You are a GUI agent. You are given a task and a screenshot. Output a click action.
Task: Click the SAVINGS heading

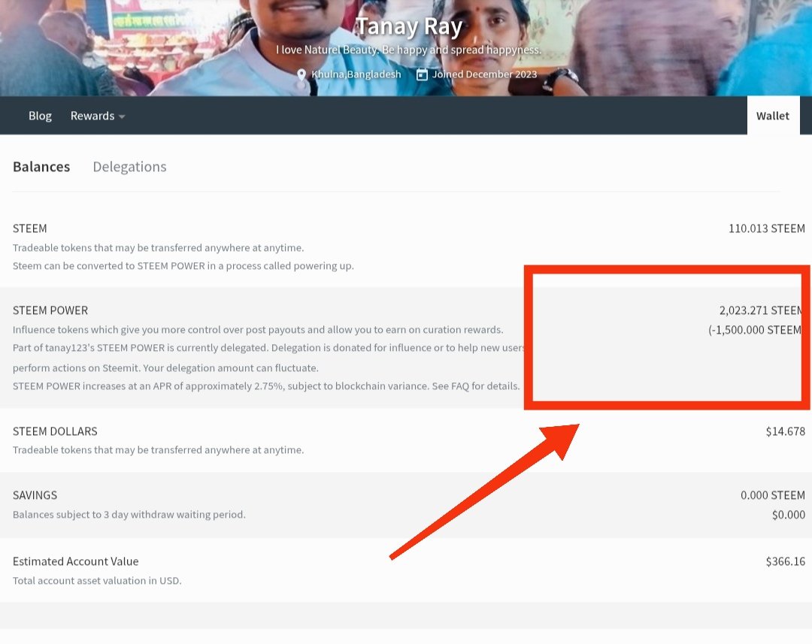(35, 495)
